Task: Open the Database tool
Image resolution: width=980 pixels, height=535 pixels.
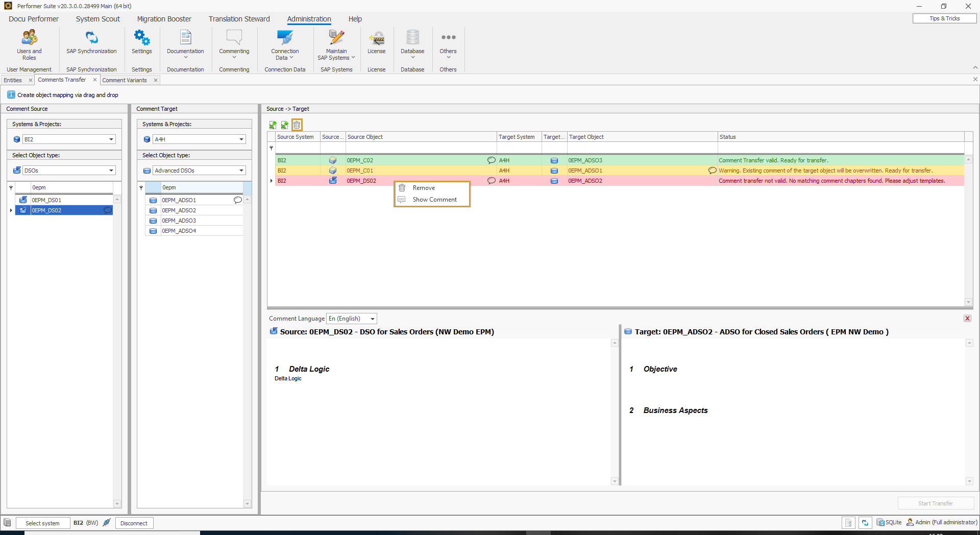Action: (x=412, y=43)
